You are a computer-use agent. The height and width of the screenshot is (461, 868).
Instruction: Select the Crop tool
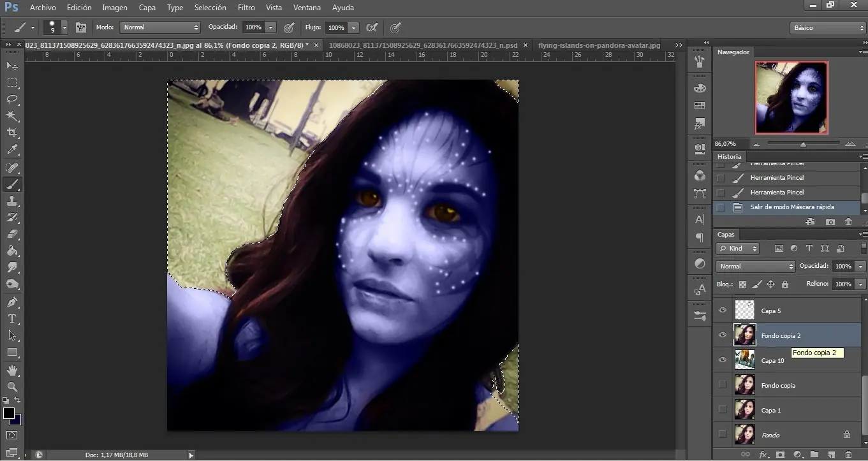[x=12, y=133]
